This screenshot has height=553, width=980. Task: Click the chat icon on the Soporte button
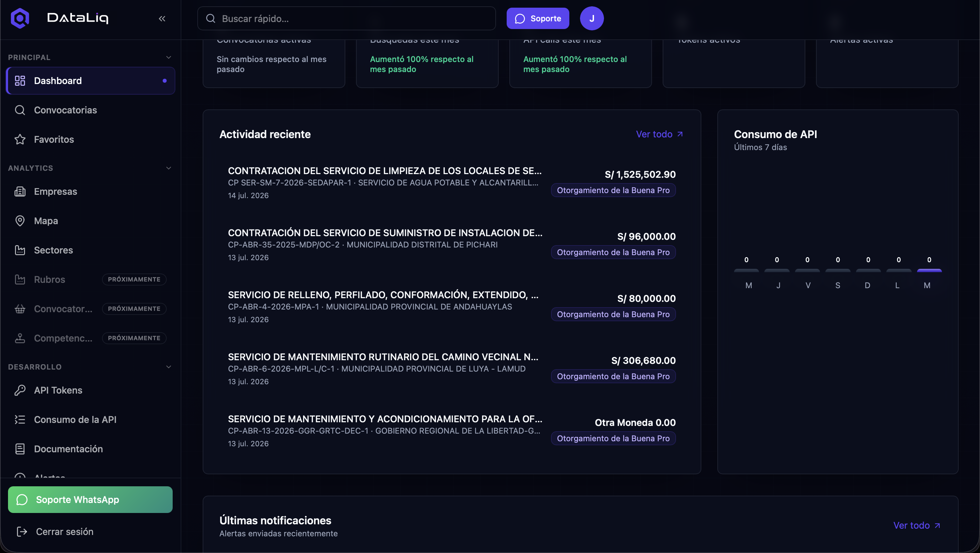pos(520,19)
